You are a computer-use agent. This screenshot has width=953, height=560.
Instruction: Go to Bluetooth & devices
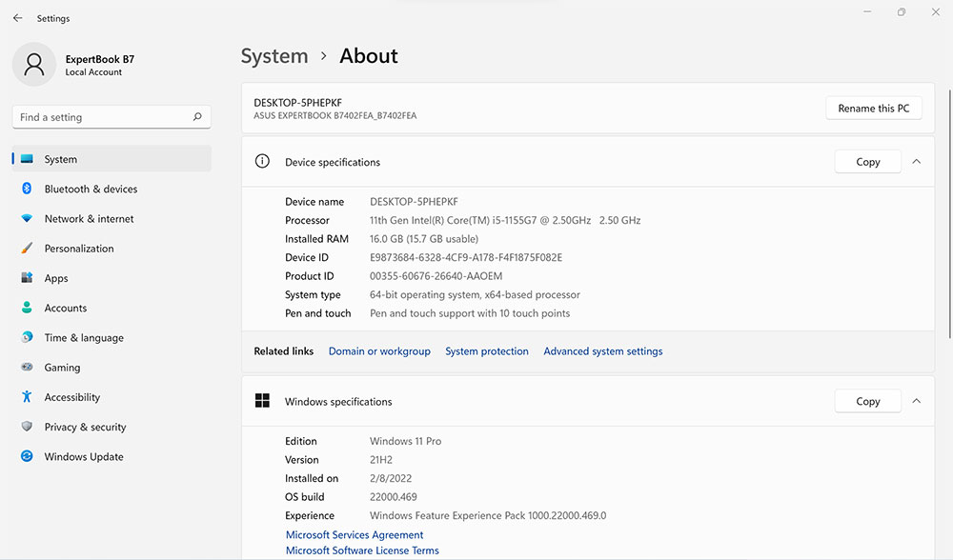click(x=112, y=189)
